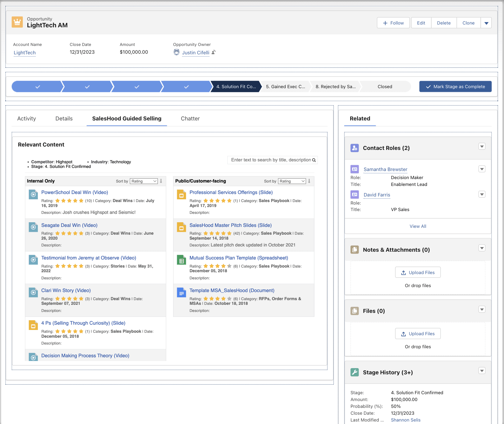The width and height of the screenshot is (504, 424).
Task: Click the Stage History wrench icon
Action: [355, 372]
